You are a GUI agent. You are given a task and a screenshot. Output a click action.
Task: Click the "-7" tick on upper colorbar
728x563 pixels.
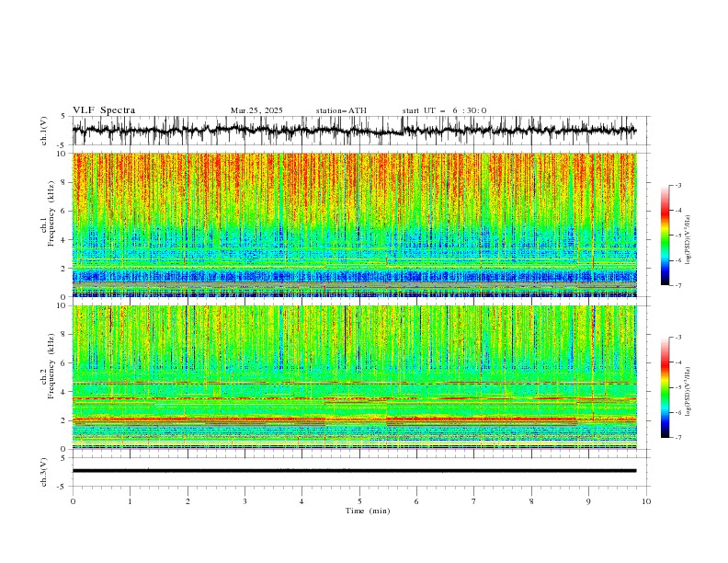point(677,285)
